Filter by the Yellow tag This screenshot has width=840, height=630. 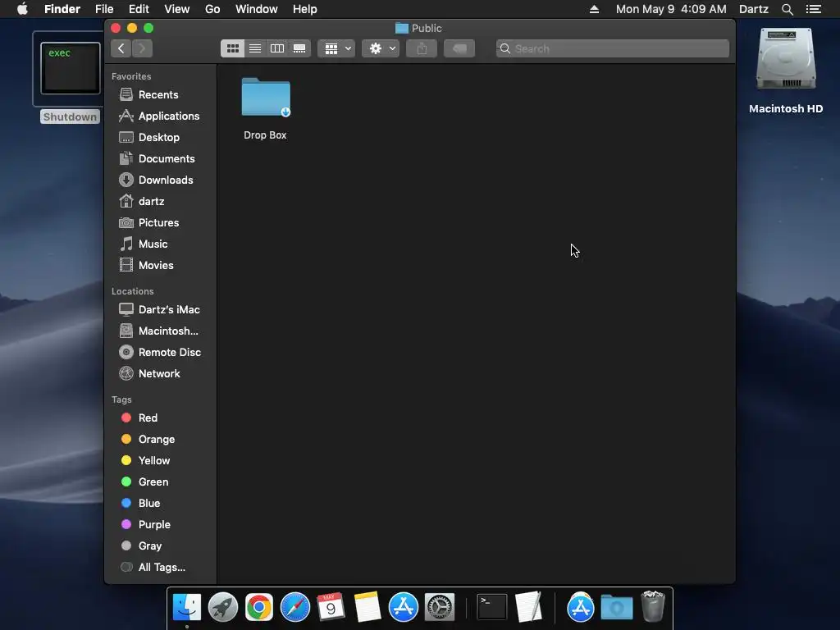[x=160, y=461]
